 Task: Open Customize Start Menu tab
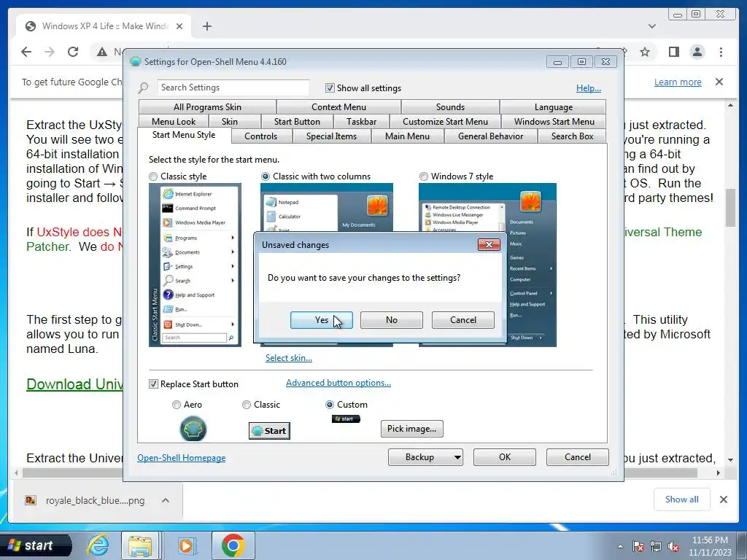445,122
